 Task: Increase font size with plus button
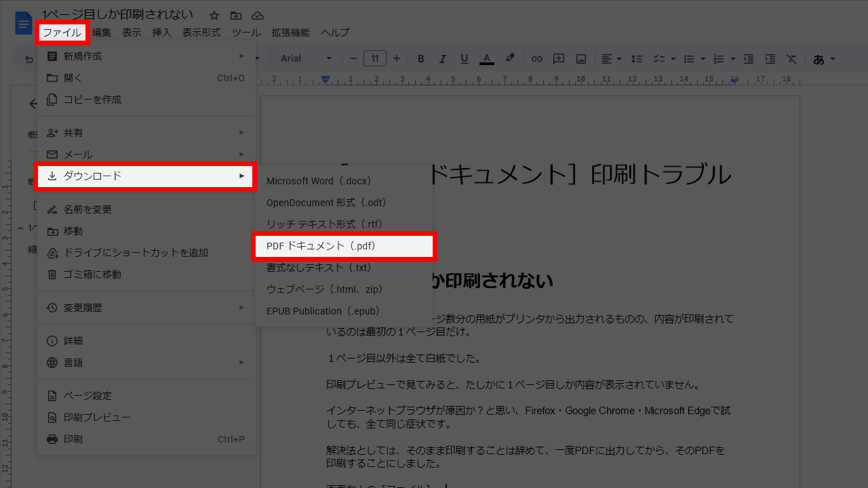click(x=397, y=59)
